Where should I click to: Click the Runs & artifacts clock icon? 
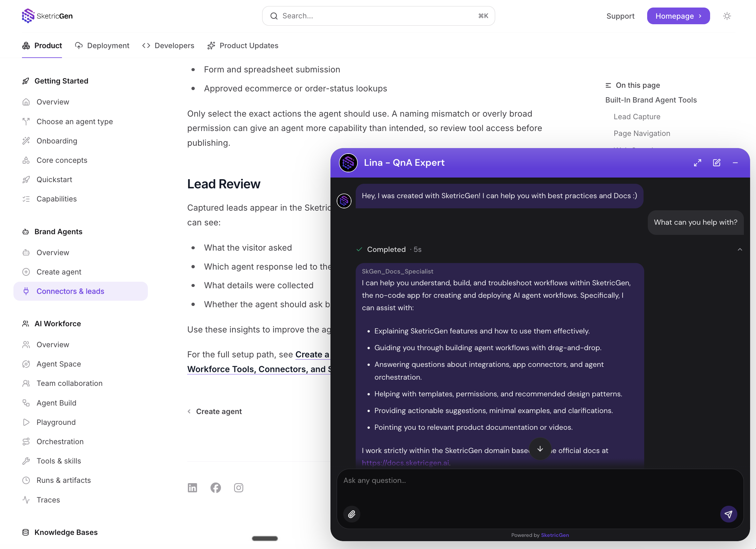click(x=26, y=480)
